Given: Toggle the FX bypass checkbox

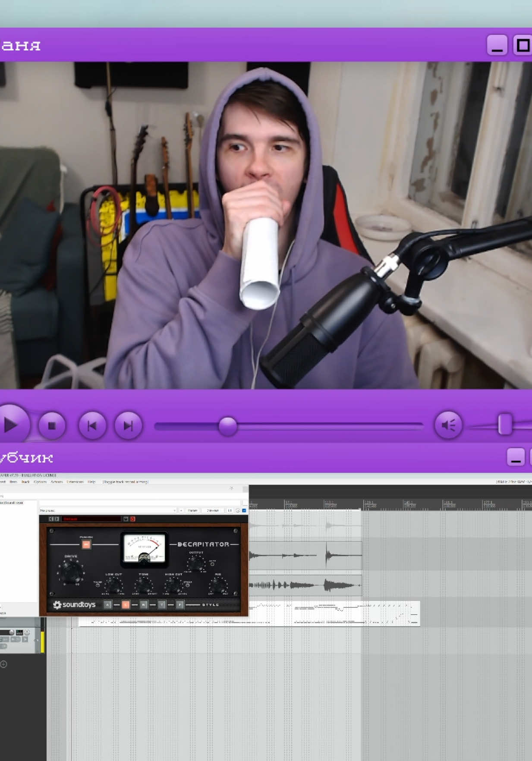Looking at the screenshot, I should click(244, 510).
